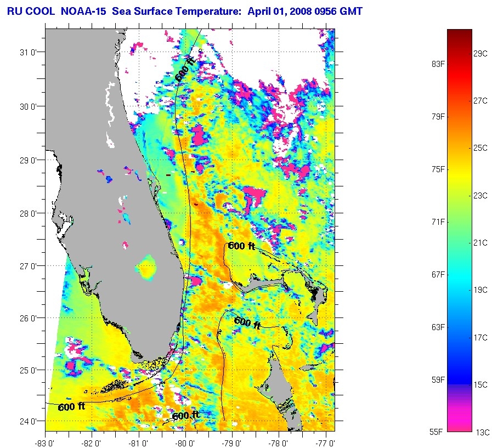This screenshot has height=448, width=492.
Task: Click the "19C" color bar label
Action: click(480, 290)
